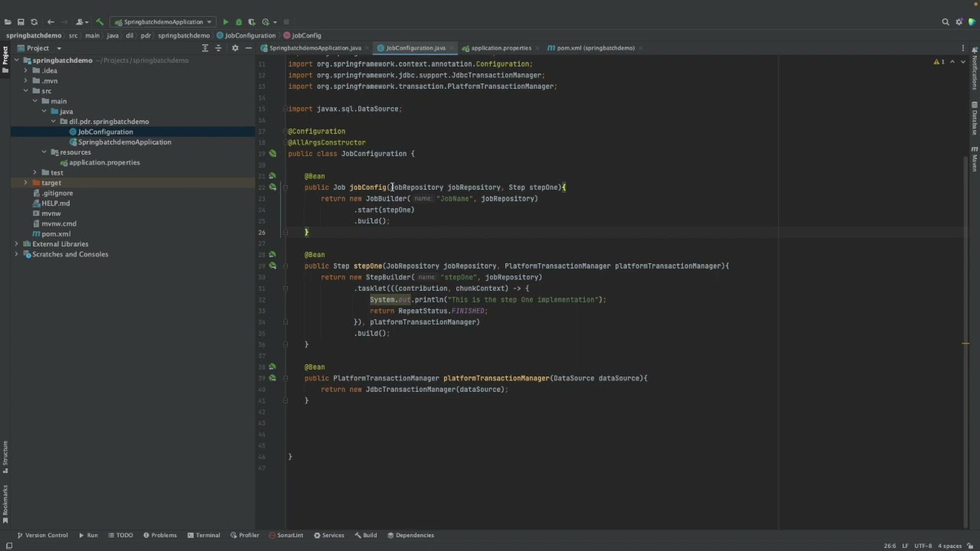Open the Problems tool window
This screenshot has height=551, width=980.
coord(159,536)
